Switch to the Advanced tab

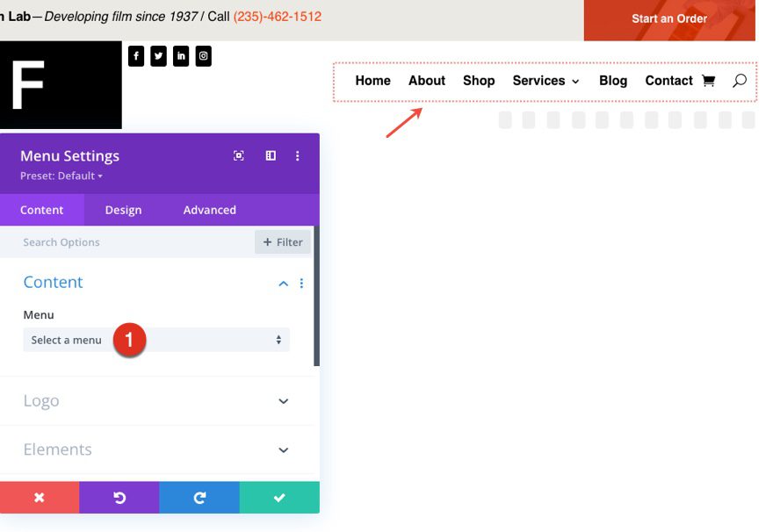[209, 210]
